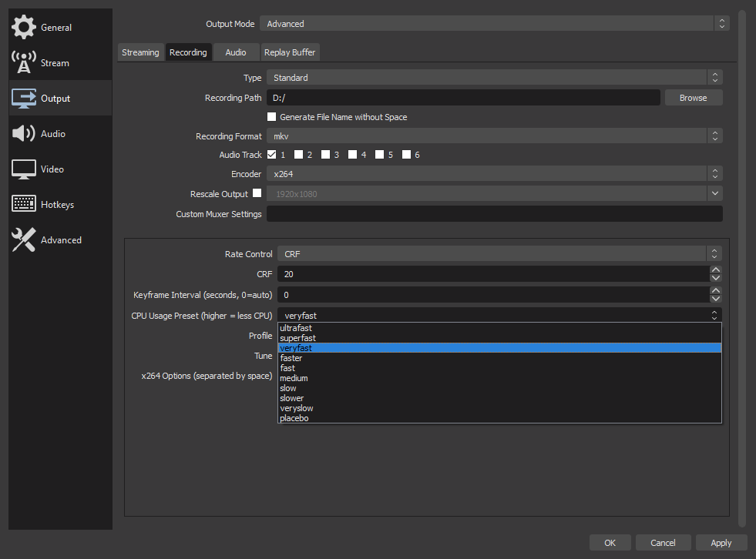Open Stream settings via antenna icon
756x559 pixels.
coord(24,62)
